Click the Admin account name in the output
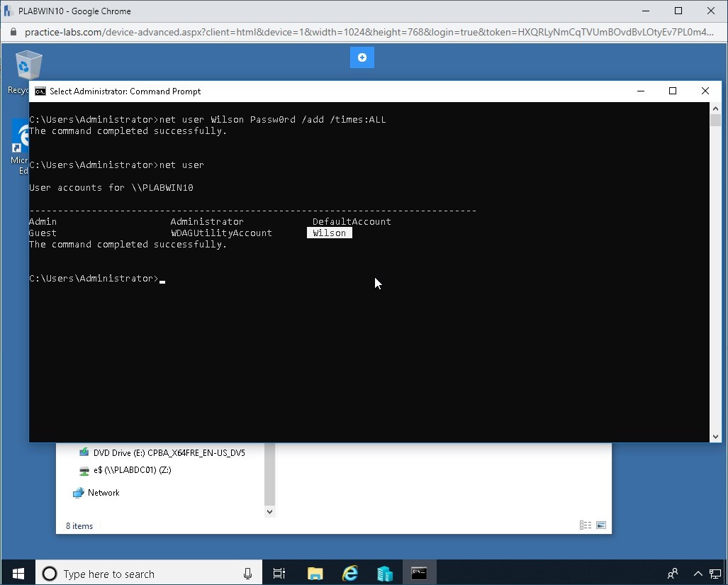728x585 pixels. point(43,222)
